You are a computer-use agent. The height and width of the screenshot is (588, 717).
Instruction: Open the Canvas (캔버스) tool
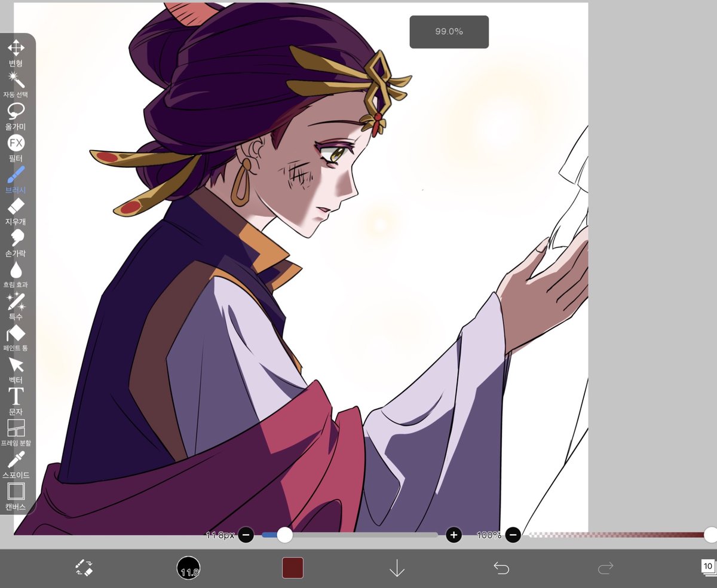[16, 497]
